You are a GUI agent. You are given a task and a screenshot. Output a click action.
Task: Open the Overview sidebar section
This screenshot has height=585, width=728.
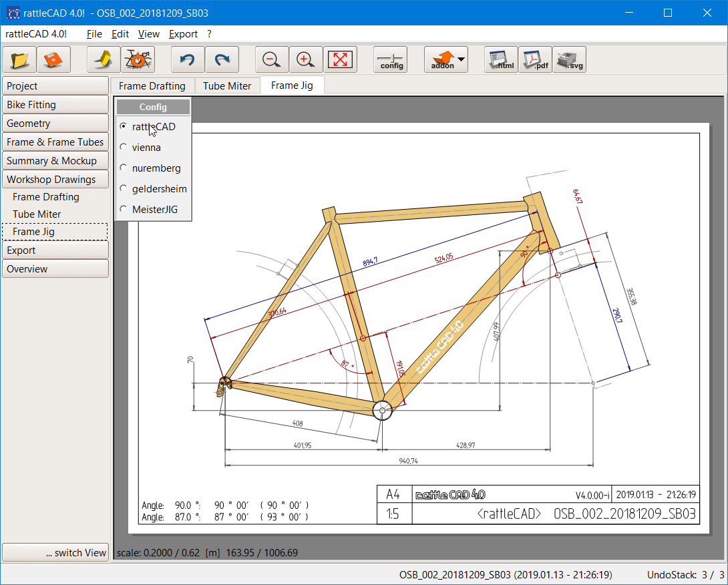tap(55, 269)
